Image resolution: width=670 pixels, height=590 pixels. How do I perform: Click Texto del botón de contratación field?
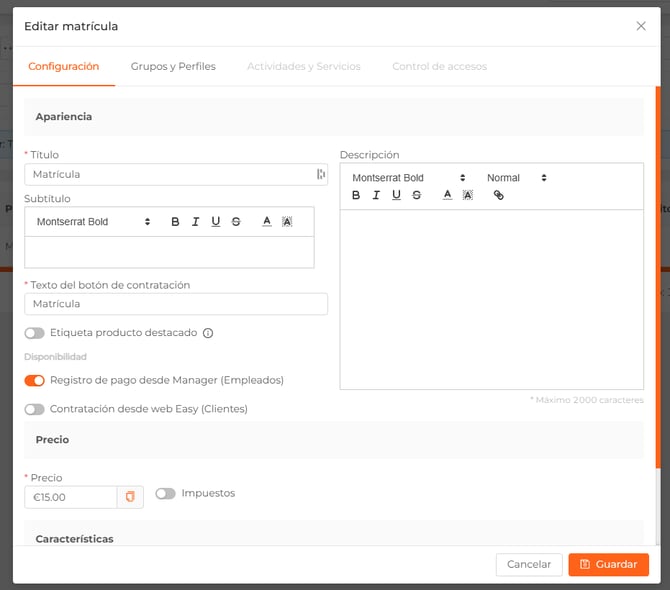pyautogui.click(x=176, y=304)
